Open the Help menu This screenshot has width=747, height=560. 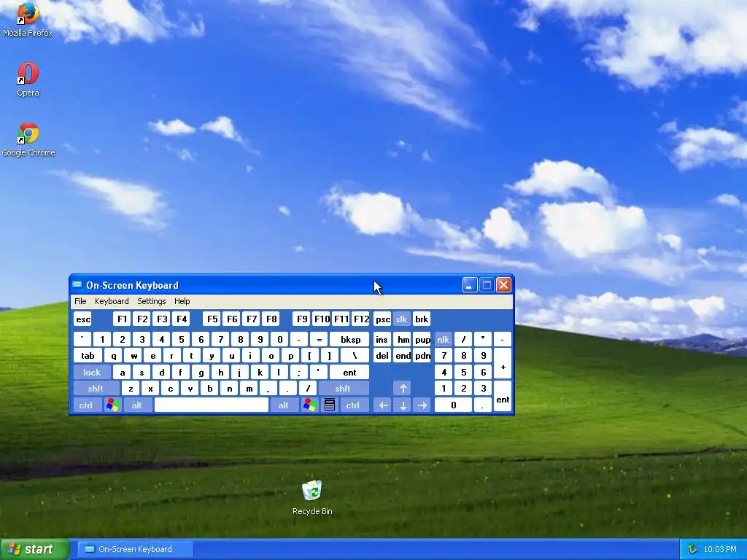point(182,301)
